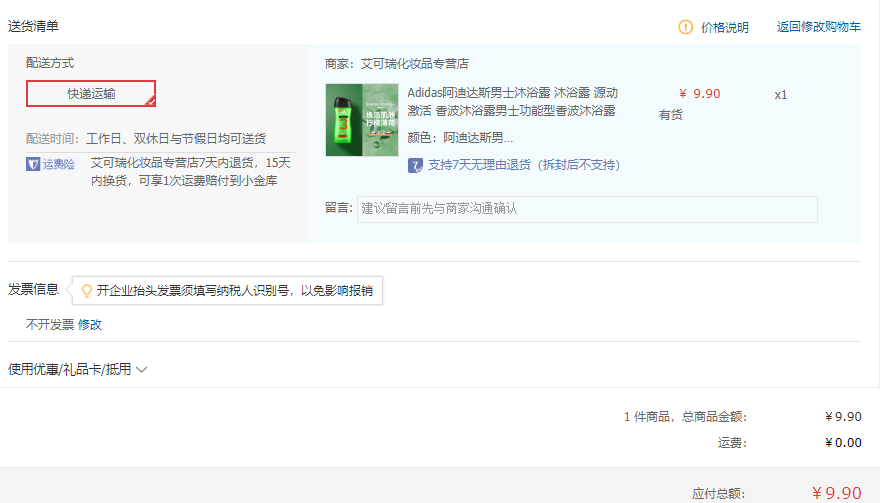
Task: Click the 7-day return badge icon
Action: coord(415,165)
